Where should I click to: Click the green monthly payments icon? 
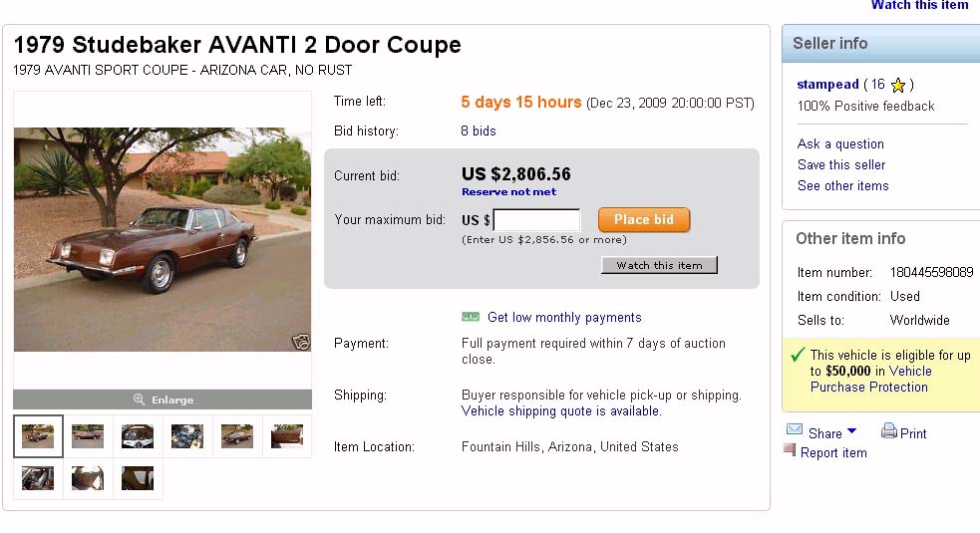[x=471, y=317]
